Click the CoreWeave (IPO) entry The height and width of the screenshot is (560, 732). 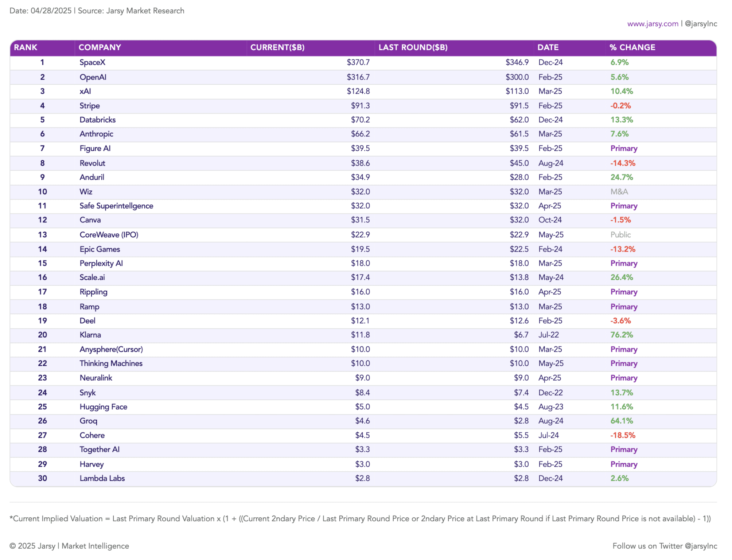pos(109,235)
